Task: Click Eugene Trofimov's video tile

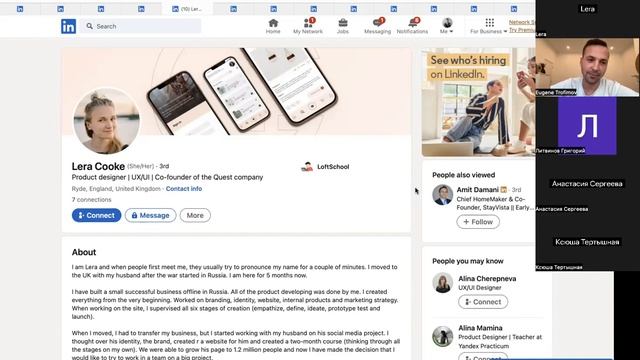Action: [x=587, y=67]
